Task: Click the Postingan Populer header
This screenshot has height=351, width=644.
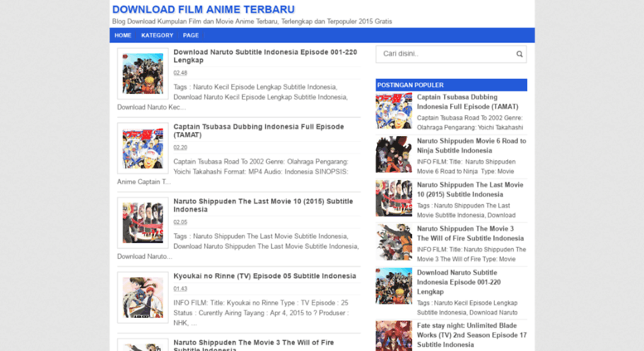Action: pyautogui.click(x=451, y=85)
